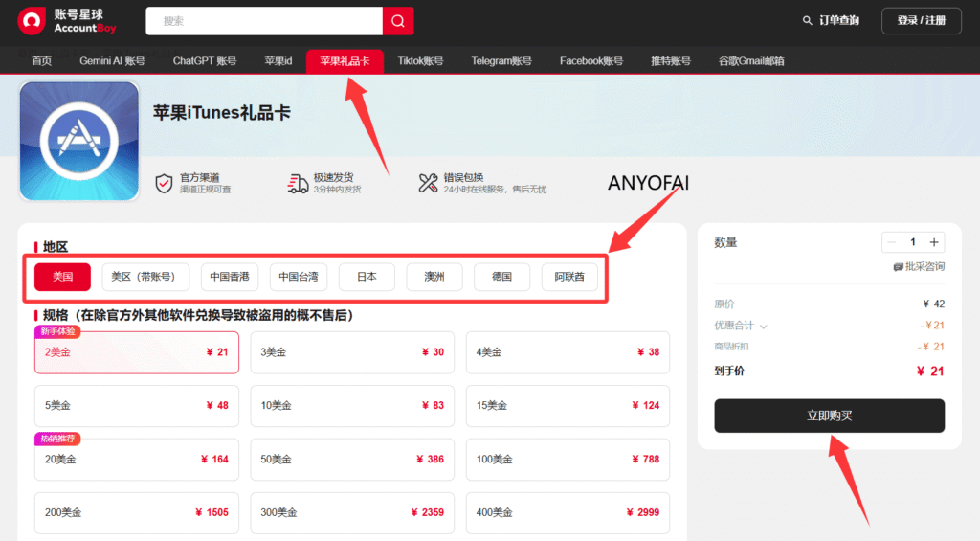Select 日本 region option

click(x=367, y=277)
